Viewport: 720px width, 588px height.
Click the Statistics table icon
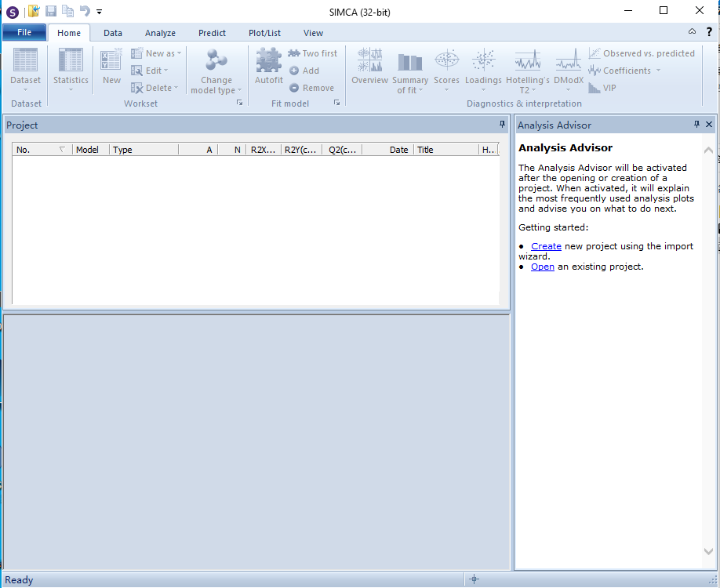71,60
